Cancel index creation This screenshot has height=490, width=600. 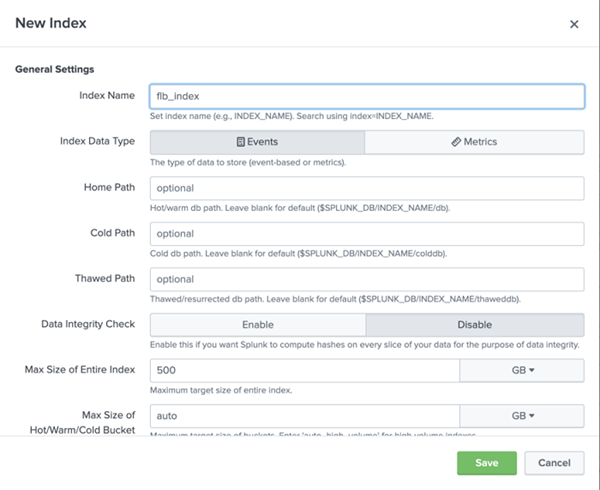coord(554,463)
